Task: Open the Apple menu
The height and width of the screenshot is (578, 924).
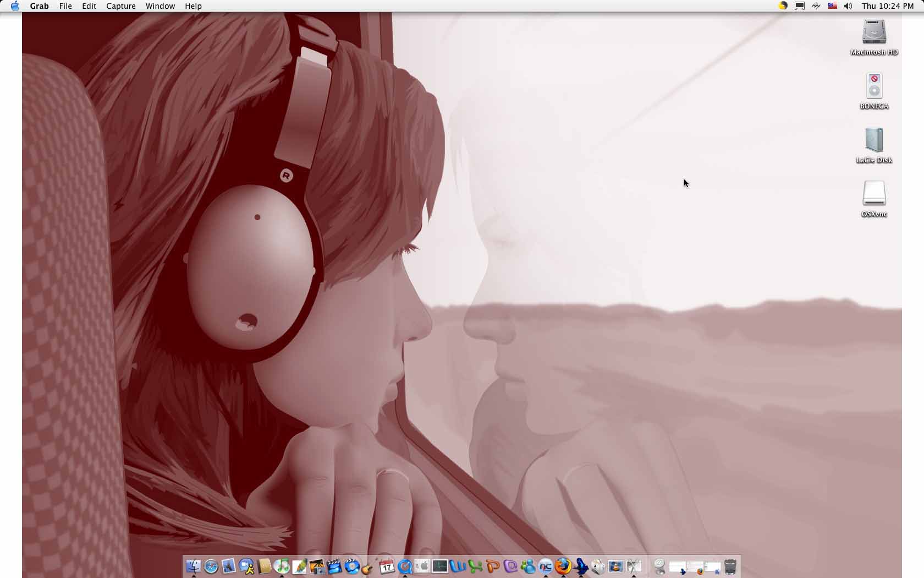Action: 15,6
